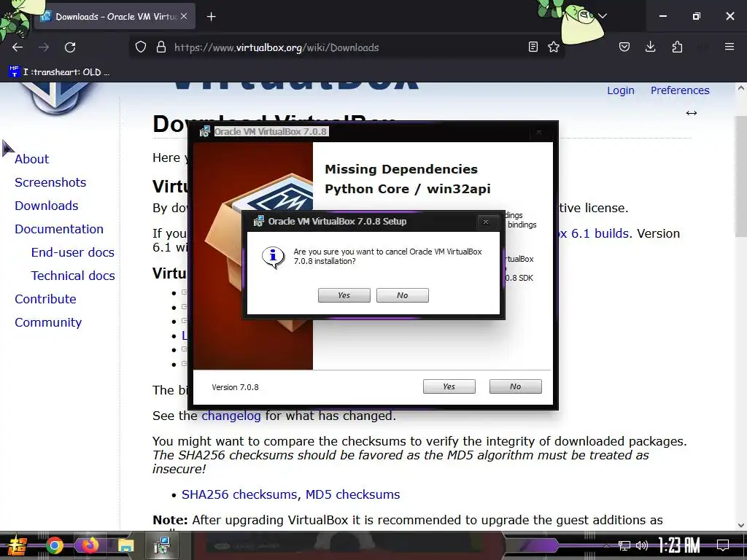Viewport: 747px width, 560px height.
Task: Open the Windows Start button
Action: 17,545
